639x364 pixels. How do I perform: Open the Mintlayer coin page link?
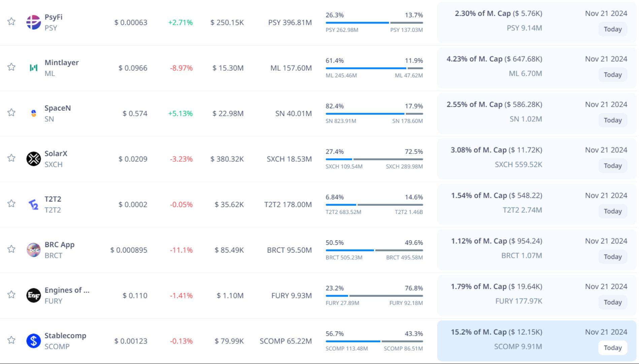coord(61,63)
